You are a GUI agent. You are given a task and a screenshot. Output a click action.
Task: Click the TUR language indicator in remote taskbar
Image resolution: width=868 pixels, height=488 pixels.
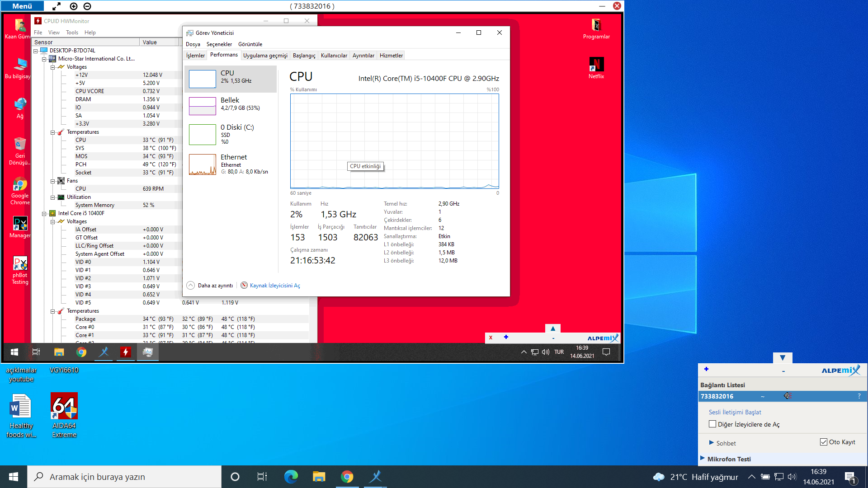[559, 352]
